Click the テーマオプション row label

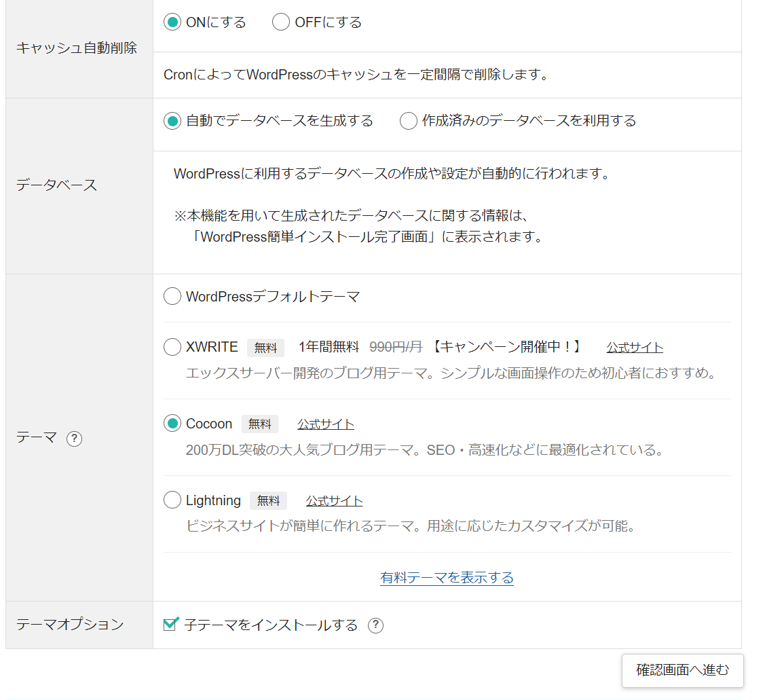click(71, 625)
